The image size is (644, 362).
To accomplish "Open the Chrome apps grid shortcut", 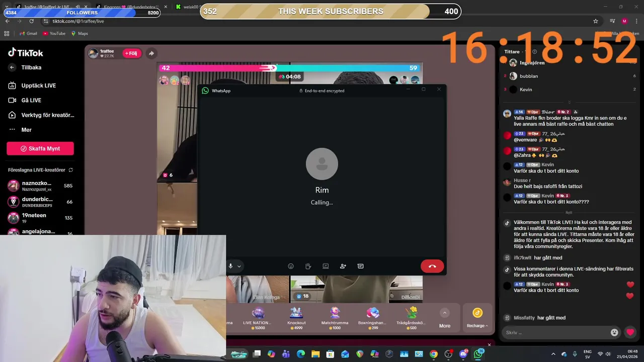I will click(x=7, y=34).
